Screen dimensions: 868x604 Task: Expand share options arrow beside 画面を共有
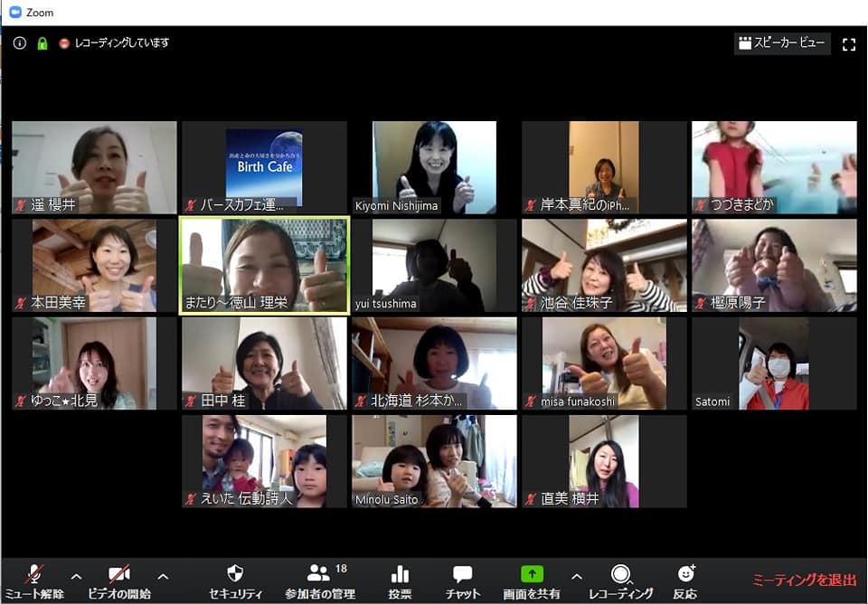pos(576,576)
